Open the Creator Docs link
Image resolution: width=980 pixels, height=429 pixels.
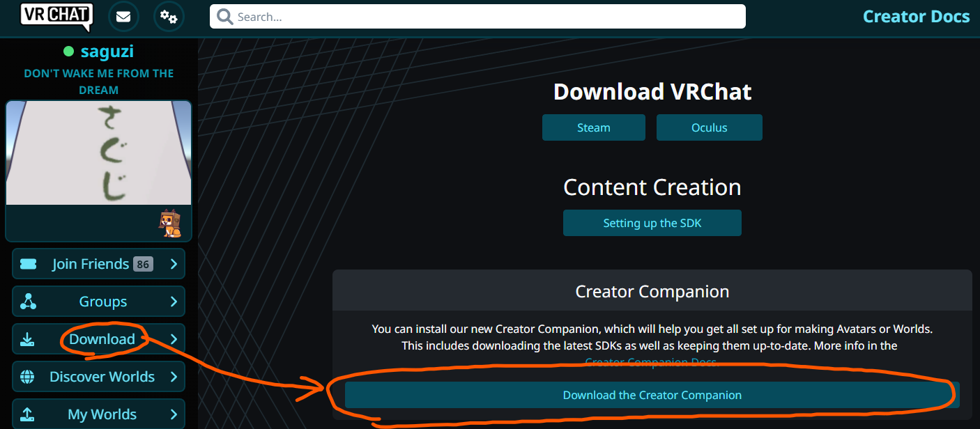(916, 17)
